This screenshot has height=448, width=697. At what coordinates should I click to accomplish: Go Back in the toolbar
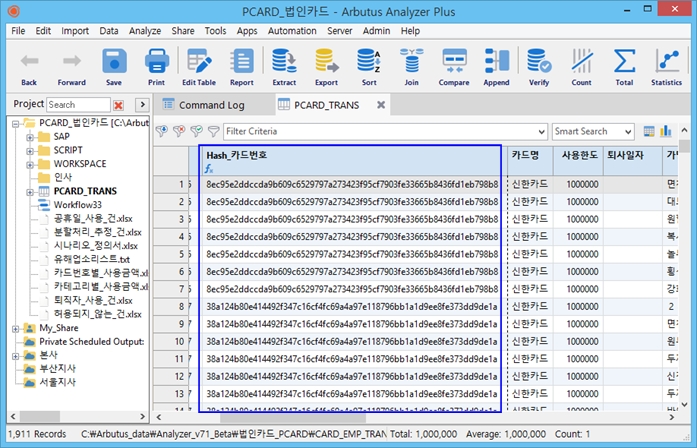pos(29,67)
